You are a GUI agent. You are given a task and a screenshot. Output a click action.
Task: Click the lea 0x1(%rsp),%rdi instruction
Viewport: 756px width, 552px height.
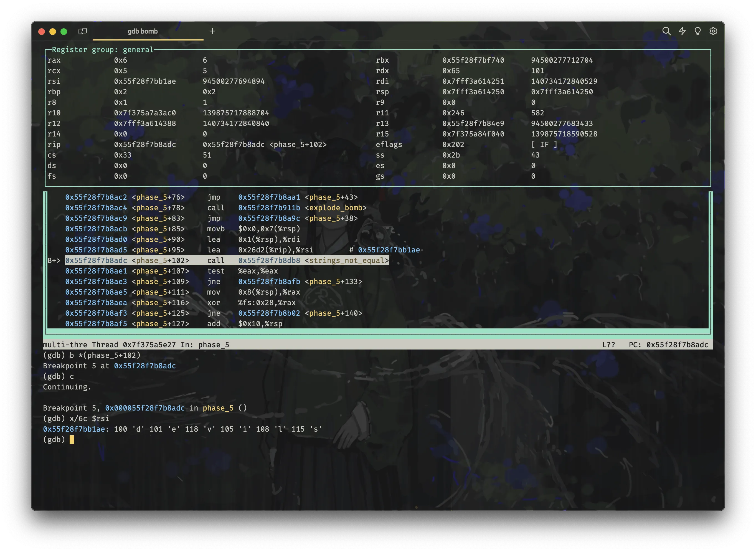click(x=253, y=239)
